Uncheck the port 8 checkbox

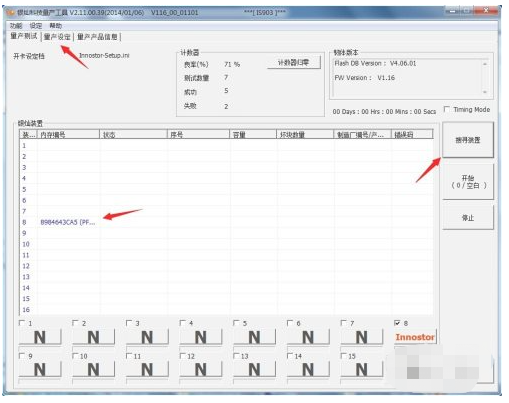pos(397,323)
